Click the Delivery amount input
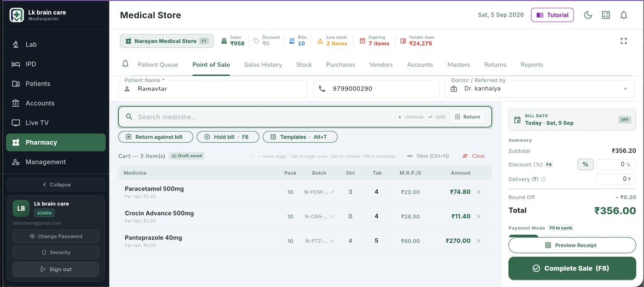This screenshot has width=644, height=287. (616, 179)
